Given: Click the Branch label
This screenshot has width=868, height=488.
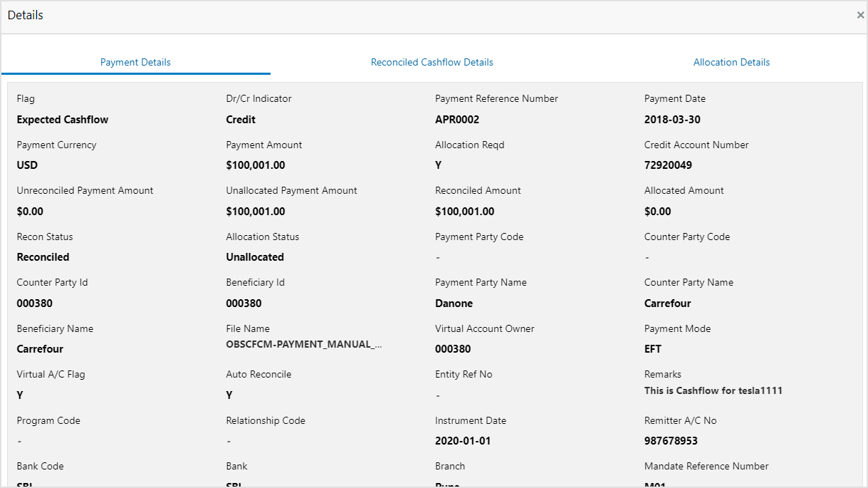Looking at the screenshot, I should pyautogui.click(x=450, y=466).
